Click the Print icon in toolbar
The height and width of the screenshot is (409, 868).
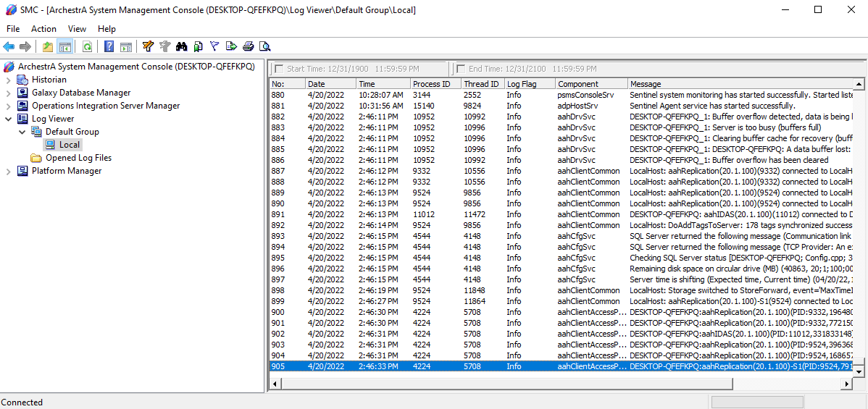coord(249,46)
